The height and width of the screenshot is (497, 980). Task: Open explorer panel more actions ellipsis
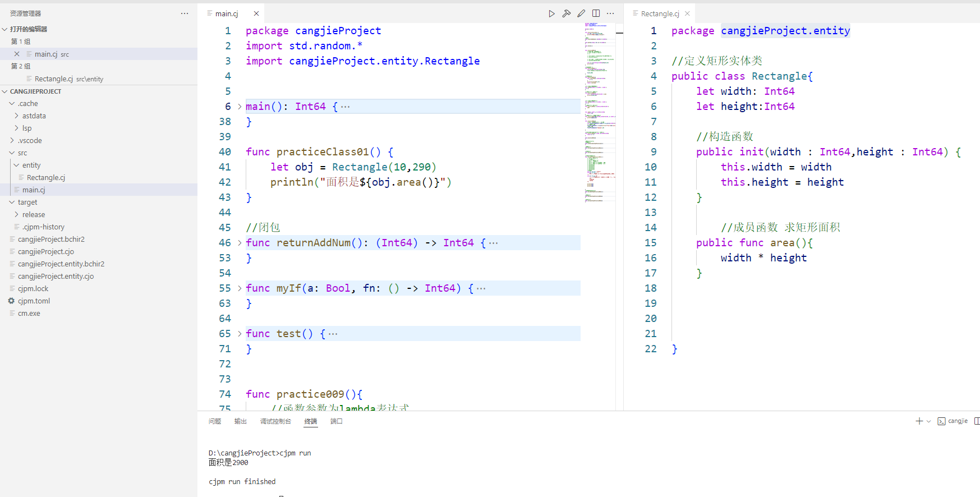point(185,13)
